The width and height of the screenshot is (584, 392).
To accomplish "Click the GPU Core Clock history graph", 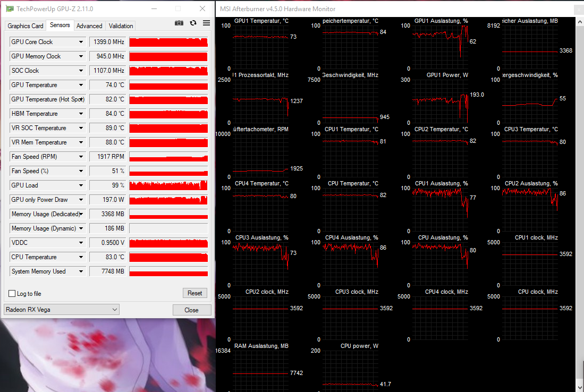I will point(168,42).
